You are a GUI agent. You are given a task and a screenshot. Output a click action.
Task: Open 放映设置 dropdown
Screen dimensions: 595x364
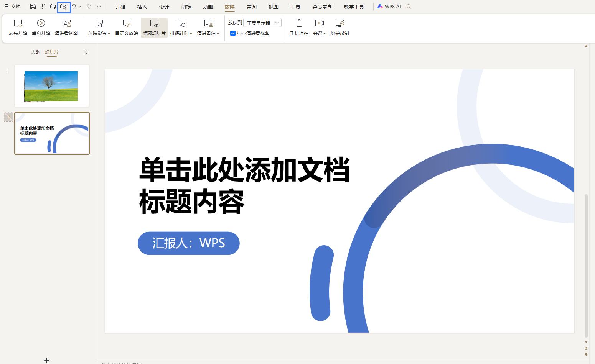point(99,28)
